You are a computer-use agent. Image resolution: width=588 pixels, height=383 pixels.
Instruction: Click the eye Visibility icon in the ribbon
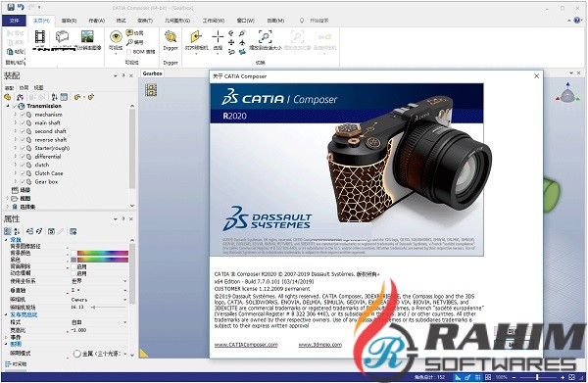tap(116, 36)
